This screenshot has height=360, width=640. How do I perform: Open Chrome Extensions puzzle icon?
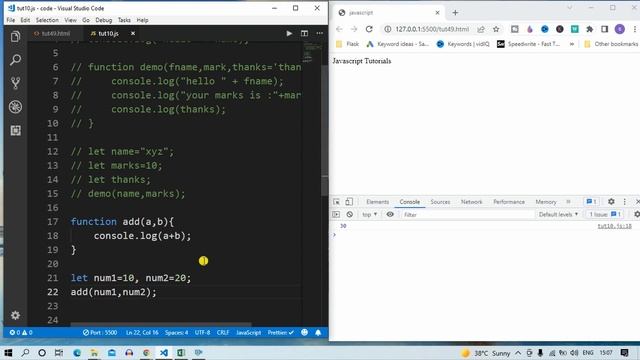(x=589, y=29)
